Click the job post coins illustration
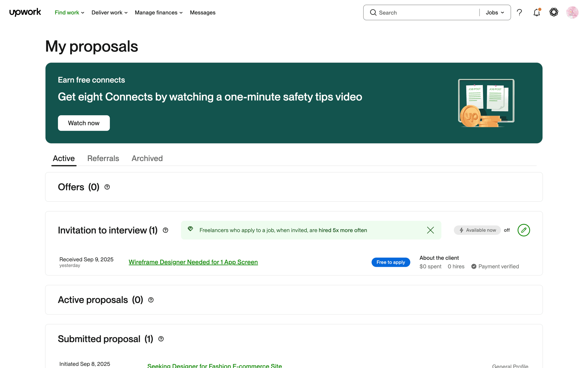Viewport: 588px width, 368px height. tap(486, 103)
